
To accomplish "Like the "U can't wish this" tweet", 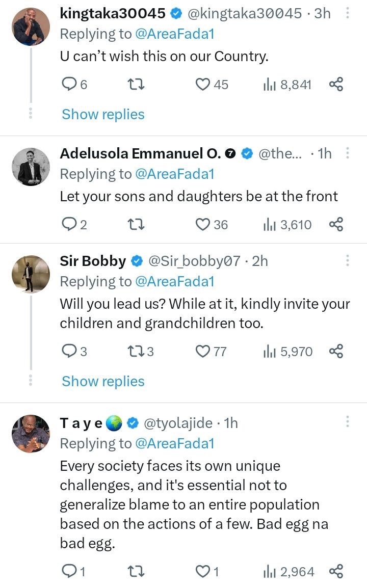I will pos(203,85).
